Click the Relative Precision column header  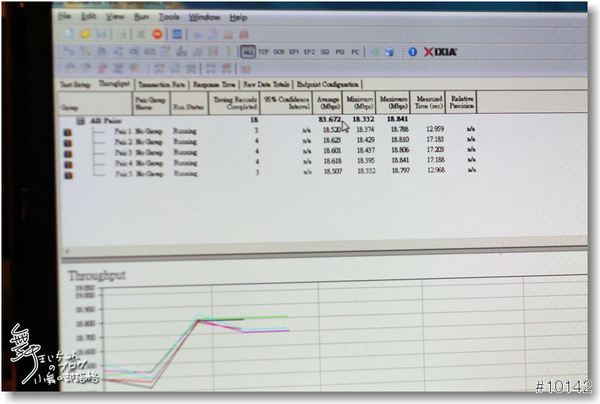461,102
